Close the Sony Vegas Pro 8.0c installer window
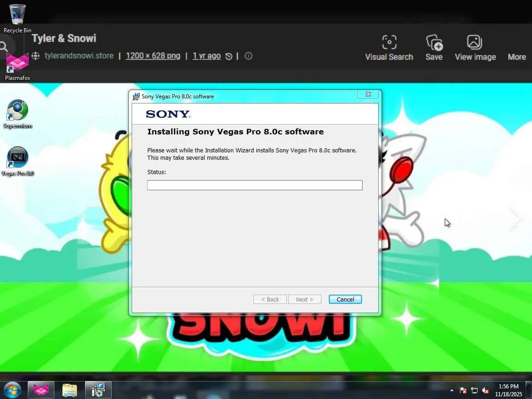Viewport: 532px width, 399px height. [x=368, y=94]
